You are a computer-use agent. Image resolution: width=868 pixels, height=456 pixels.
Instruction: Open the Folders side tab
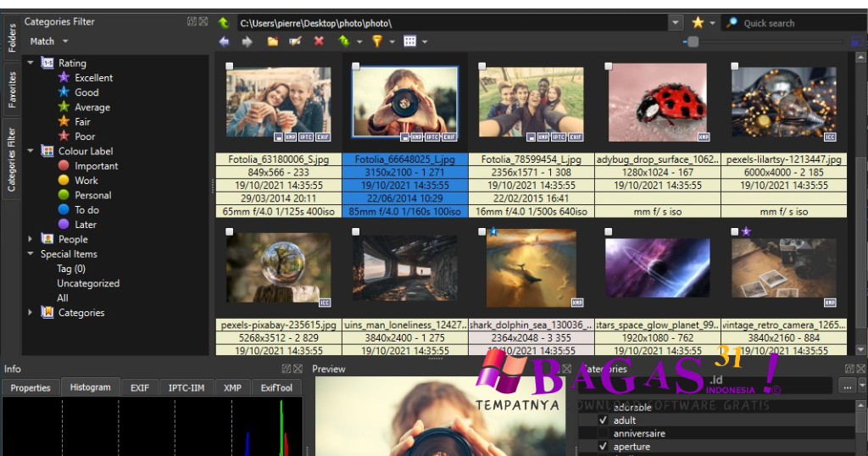pos(12,37)
